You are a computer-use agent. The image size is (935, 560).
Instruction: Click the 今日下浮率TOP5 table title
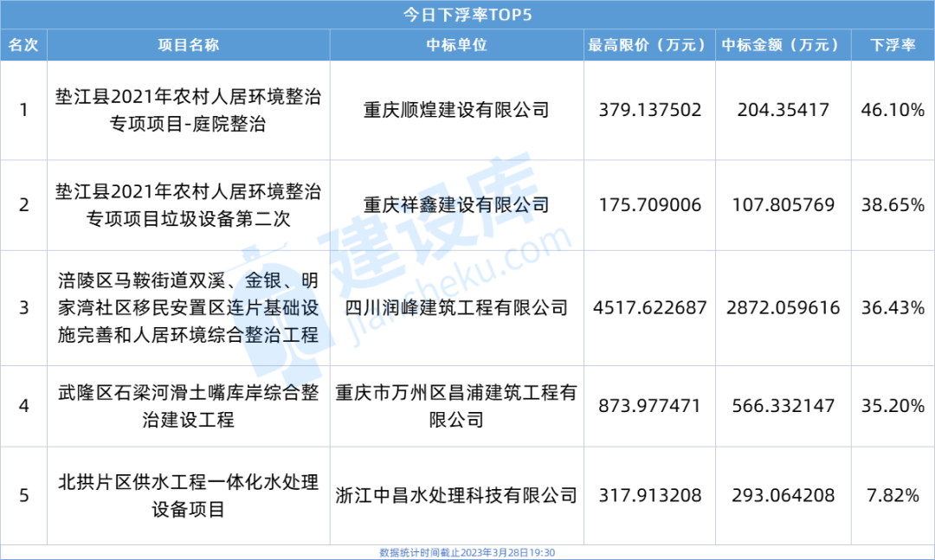(x=467, y=15)
